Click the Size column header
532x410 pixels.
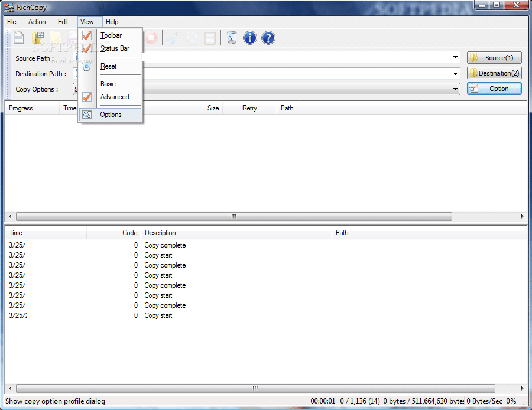click(213, 108)
